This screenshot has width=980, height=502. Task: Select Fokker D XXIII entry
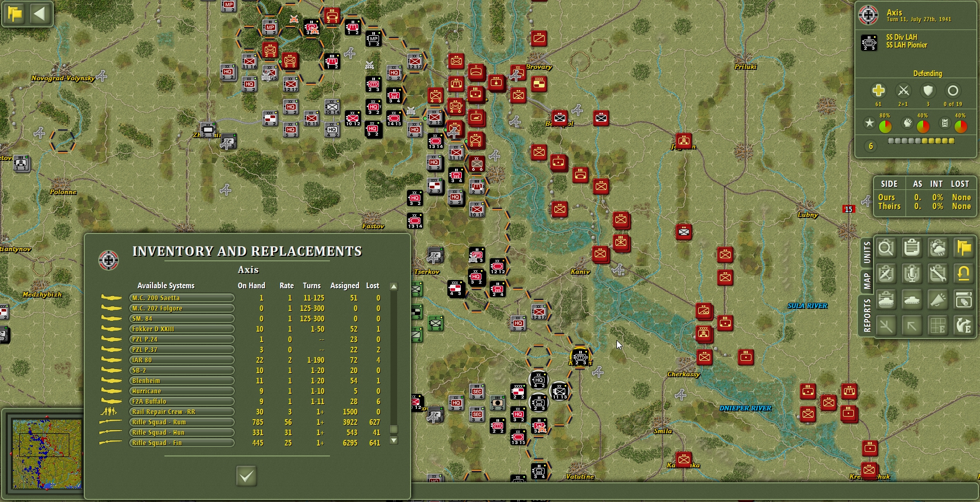tap(182, 329)
